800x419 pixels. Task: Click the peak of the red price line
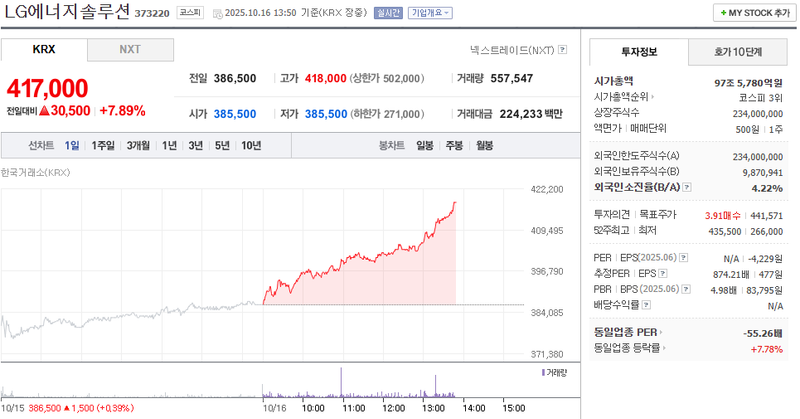click(x=455, y=202)
